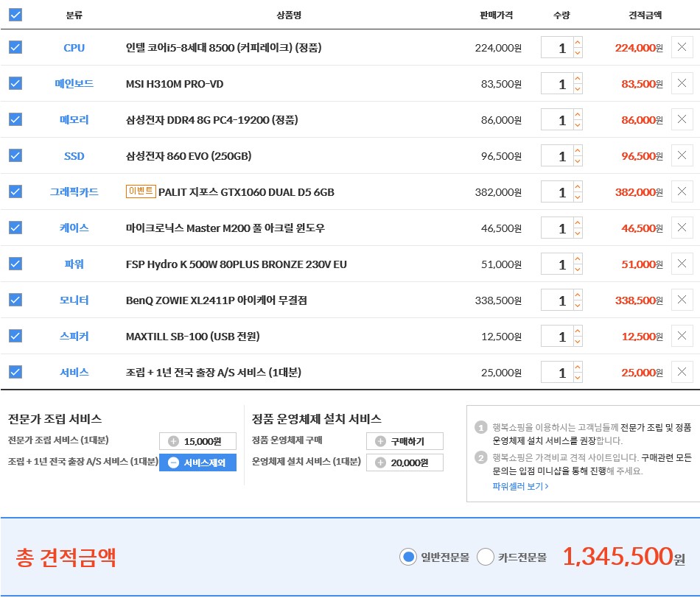The width and height of the screenshot is (700, 598).
Task: Increase 메인보드 quantity with up arrow
Action: 578,78
